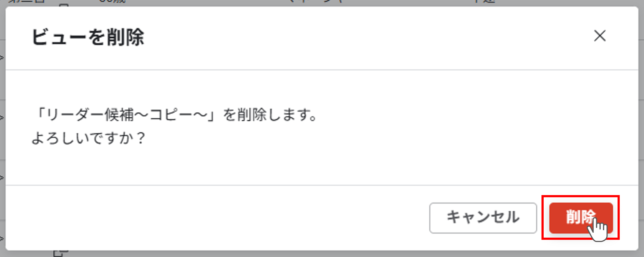Click the copy icon below the dialog
Image resolution: width=644 pixels, height=257 pixels.
coord(60,253)
